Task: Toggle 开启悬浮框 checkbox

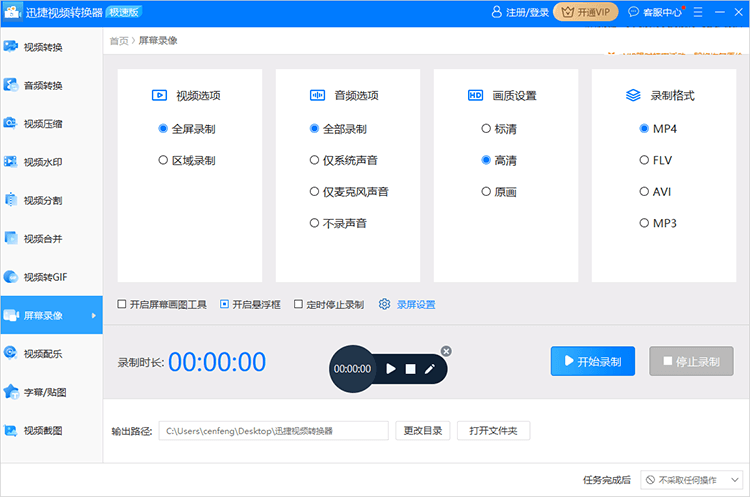Action: pos(225,304)
